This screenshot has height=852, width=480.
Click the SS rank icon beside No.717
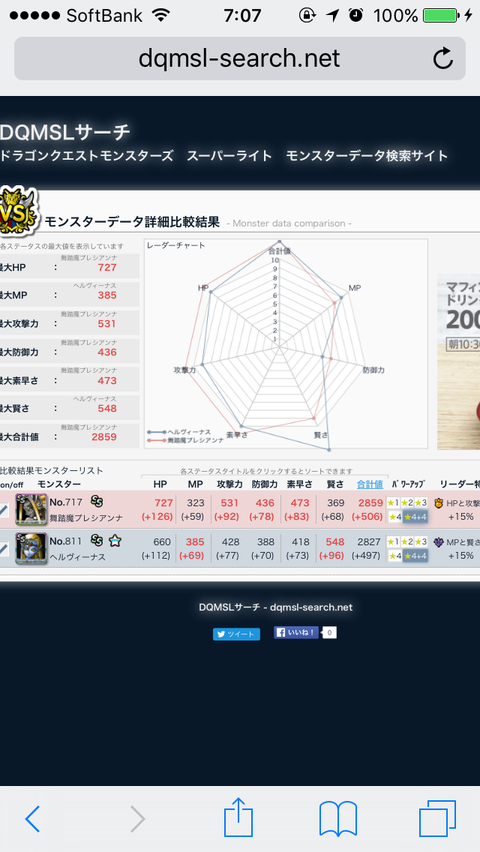click(97, 501)
